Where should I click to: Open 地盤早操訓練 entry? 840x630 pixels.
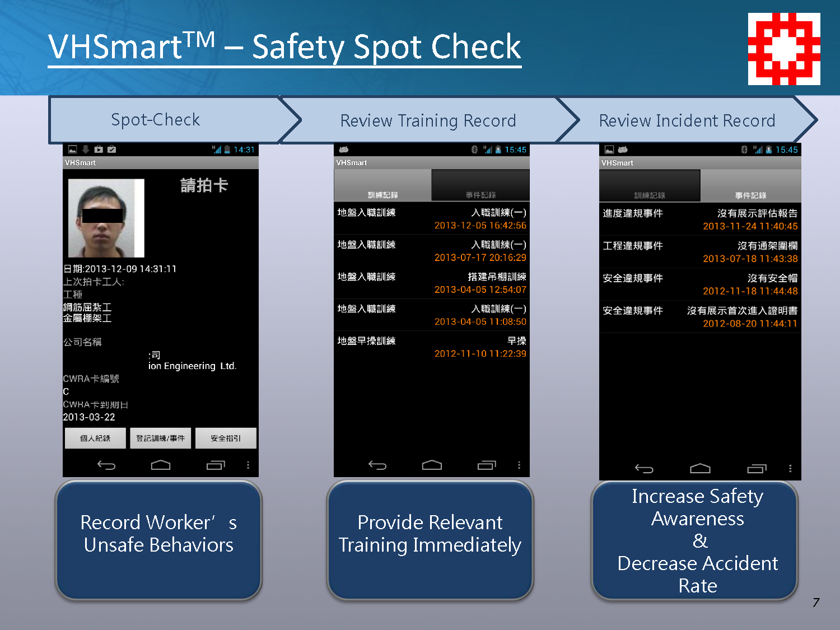pyautogui.click(x=432, y=347)
